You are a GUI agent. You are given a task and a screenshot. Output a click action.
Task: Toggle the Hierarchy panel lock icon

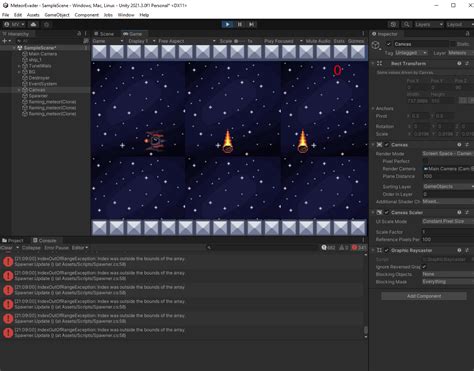tap(79, 34)
